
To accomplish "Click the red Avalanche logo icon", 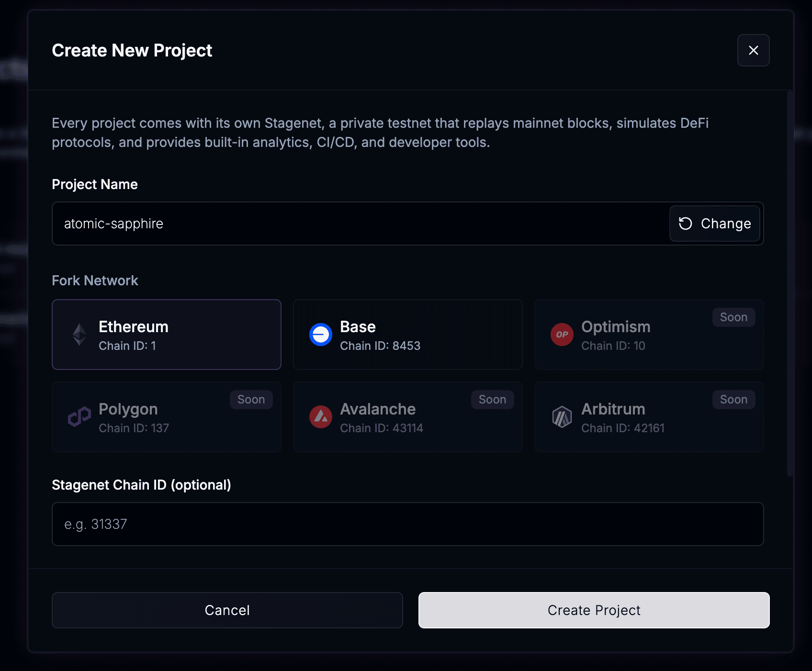I will tap(321, 417).
